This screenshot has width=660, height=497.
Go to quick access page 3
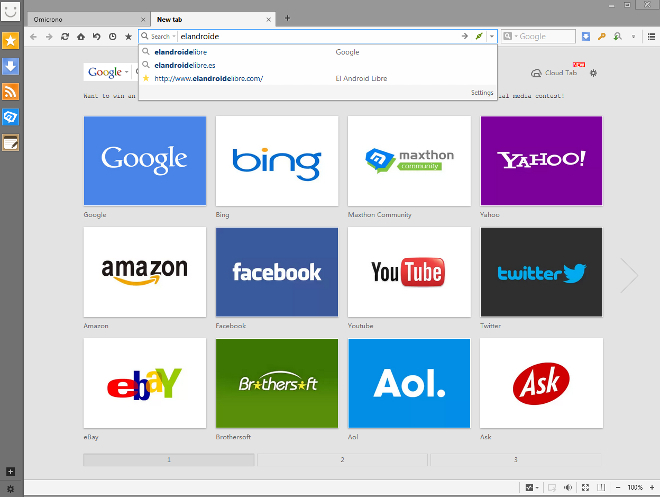pyautogui.click(x=516, y=460)
